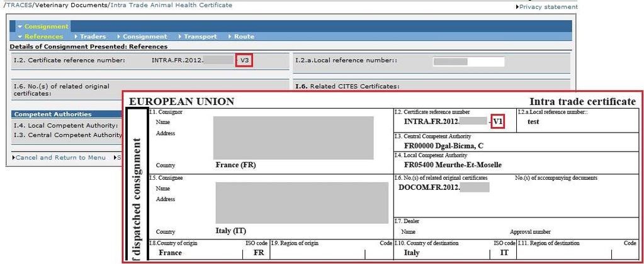This screenshot has height=264, width=644.
Task: Click the 'test' local reference value
Action: [x=533, y=122]
